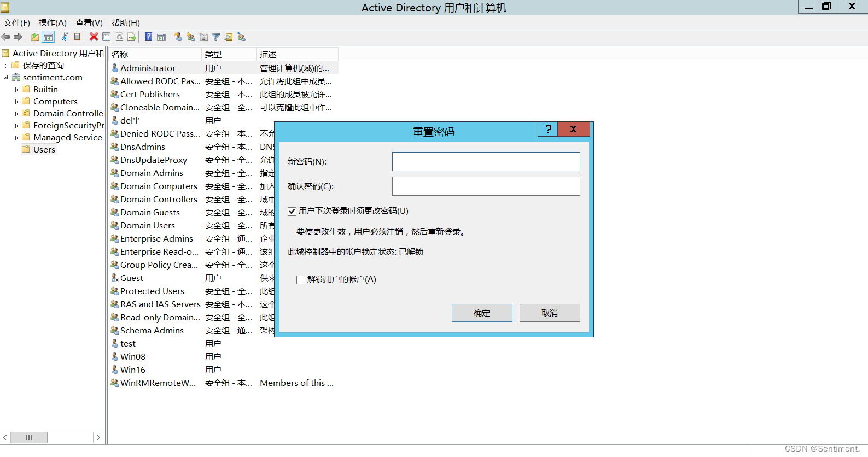Click the Administrator user icon
The height and width of the screenshot is (457, 868).
click(115, 68)
